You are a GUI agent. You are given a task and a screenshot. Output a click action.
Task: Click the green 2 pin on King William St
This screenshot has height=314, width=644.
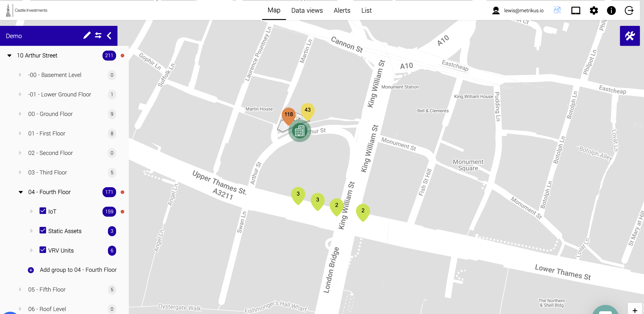[x=337, y=207]
